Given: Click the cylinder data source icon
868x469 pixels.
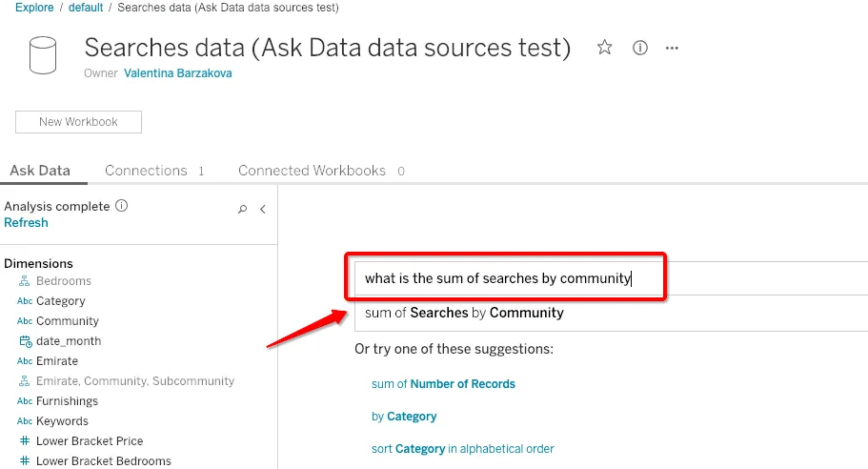Looking at the screenshot, I should point(43,55).
